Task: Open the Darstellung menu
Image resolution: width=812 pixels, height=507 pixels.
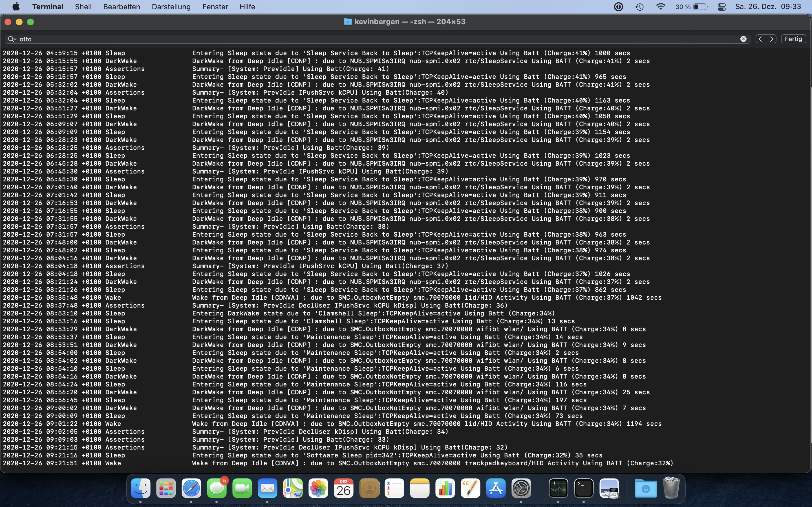Action: tap(171, 7)
